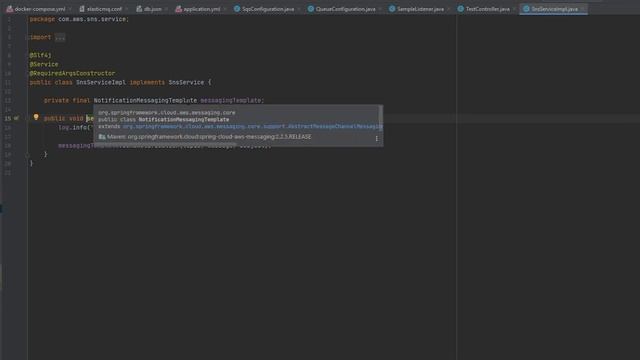Image resolution: width=640 pixels, height=360 pixels.
Task: Click the @RequiredArgsConstructor annotation
Action: click(x=72, y=73)
